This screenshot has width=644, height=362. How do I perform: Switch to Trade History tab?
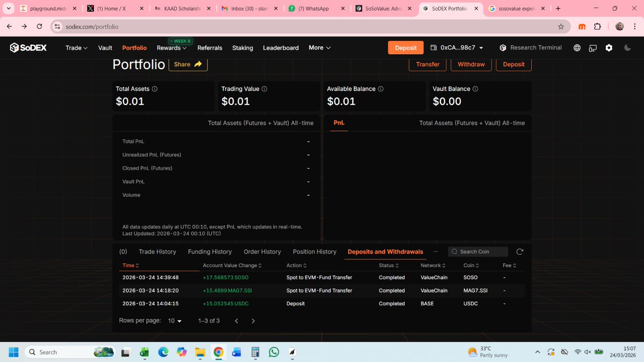coord(158,252)
